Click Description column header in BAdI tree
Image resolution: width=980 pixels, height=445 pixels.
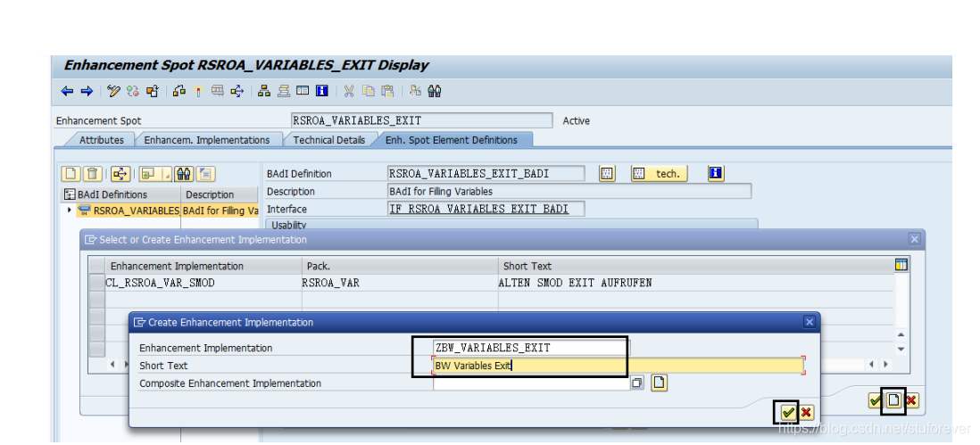pyautogui.click(x=220, y=194)
